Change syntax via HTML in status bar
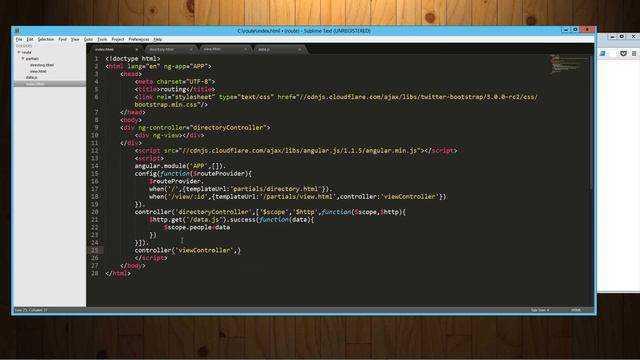 click(x=576, y=310)
